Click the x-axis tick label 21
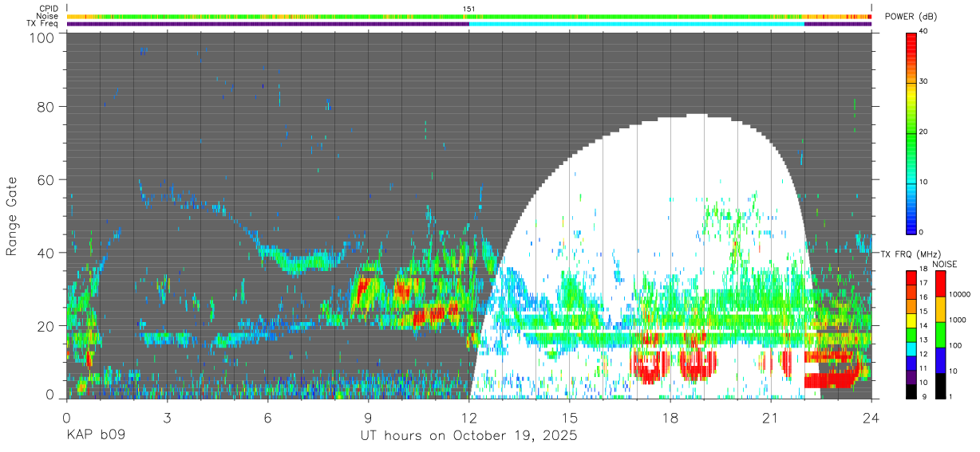980x452 pixels. [771, 419]
